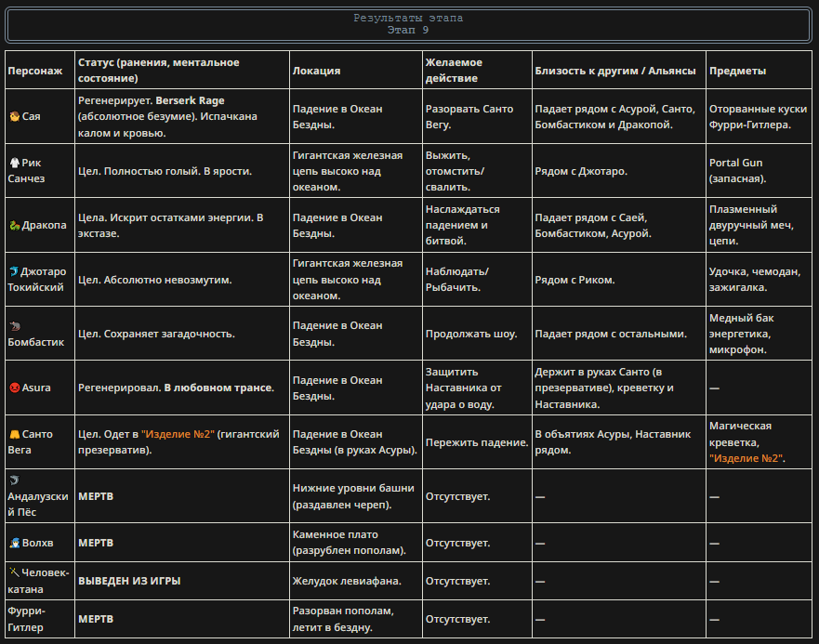Image resolution: width=819 pixels, height=644 pixels.
Task: Click 'Цел. Полностью голый. В ярости.' cell
Action: [182, 171]
